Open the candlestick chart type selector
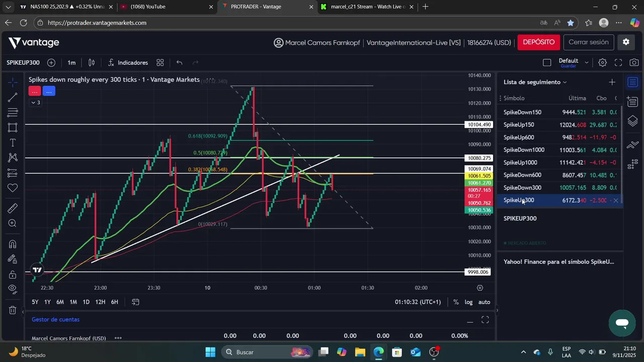Viewport: 644px width, 362px height. (92, 63)
